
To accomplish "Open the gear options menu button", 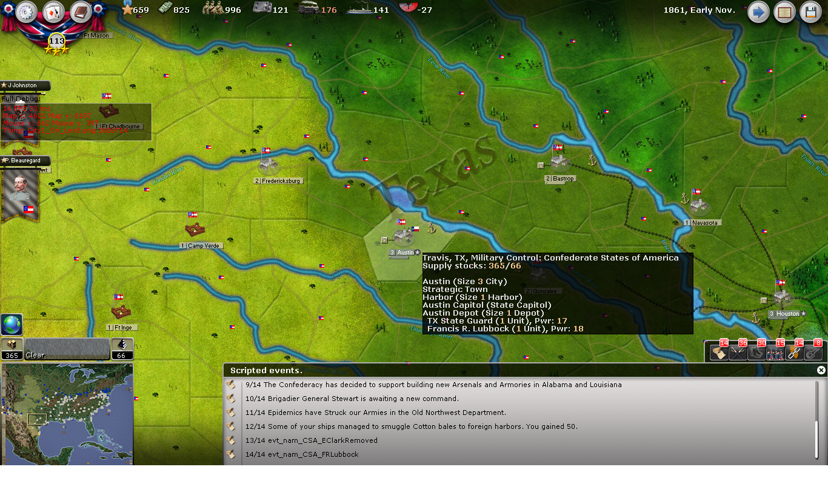I will [27, 12].
